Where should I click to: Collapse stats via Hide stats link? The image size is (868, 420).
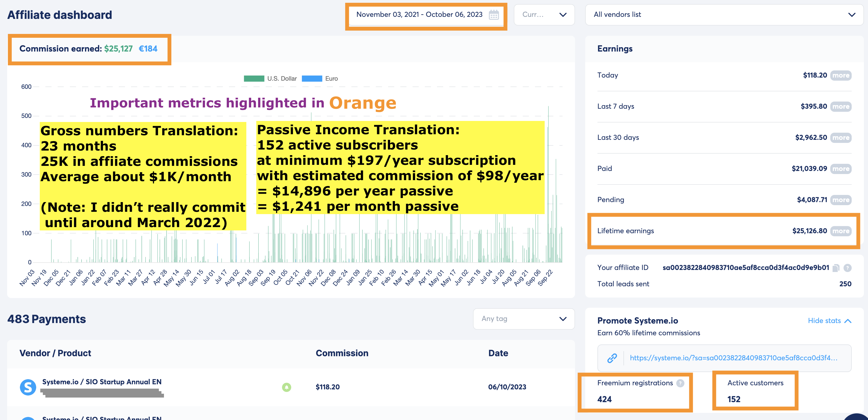tap(829, 320)
